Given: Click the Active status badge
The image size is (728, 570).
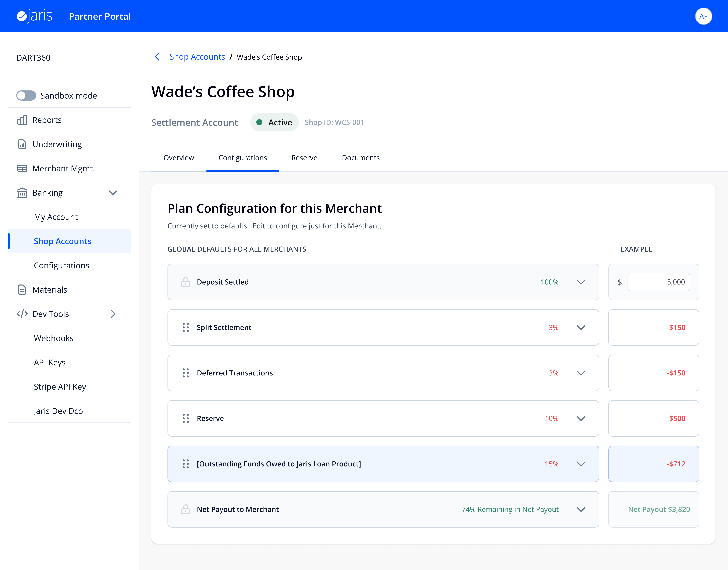Looking at the screenshot, I should (x=274, y=122).
